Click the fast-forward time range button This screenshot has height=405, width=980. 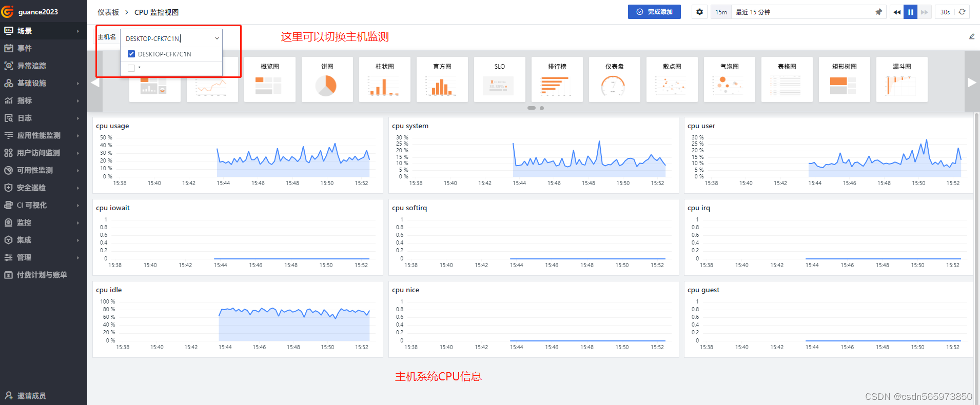[x=925, y=12]
